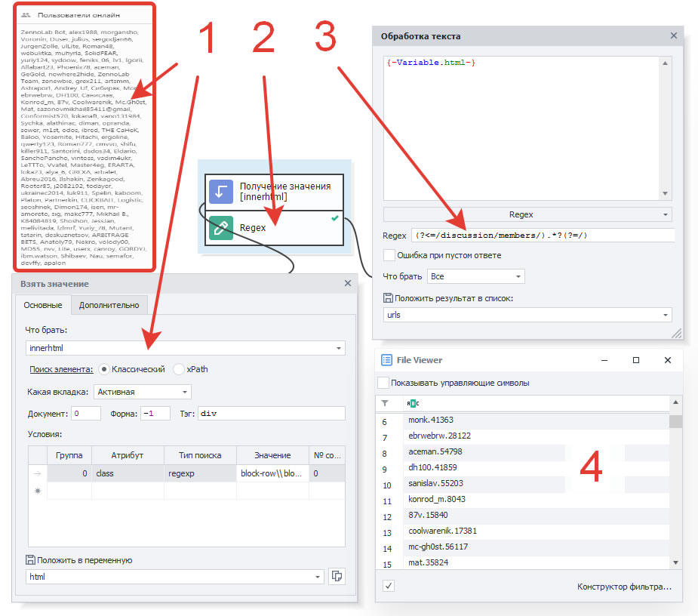Screen dimensions: 698x616
Task: Click the 'Поиск элемента' link
Action: 61,369
